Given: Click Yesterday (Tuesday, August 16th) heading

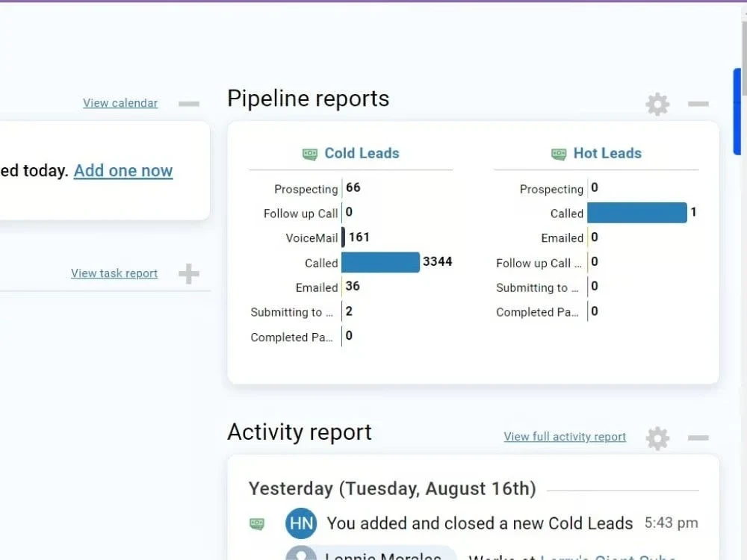Looking at the screenshot, I should 393,488.
